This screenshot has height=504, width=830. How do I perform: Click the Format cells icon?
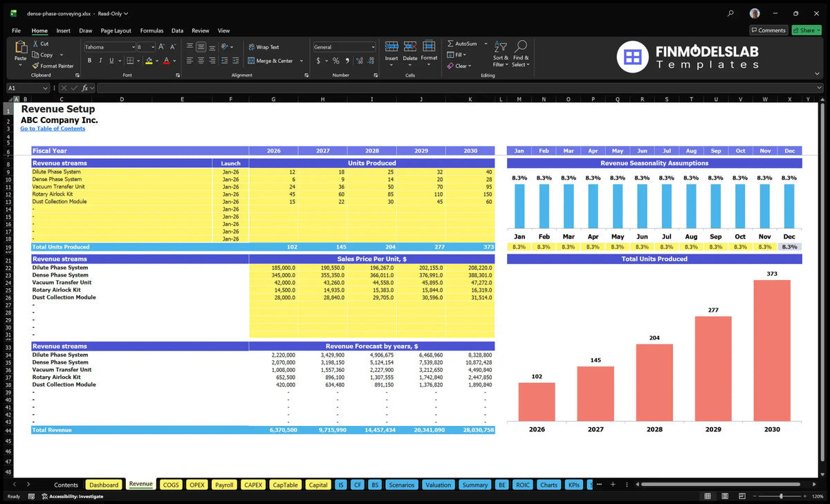point(429,47)
